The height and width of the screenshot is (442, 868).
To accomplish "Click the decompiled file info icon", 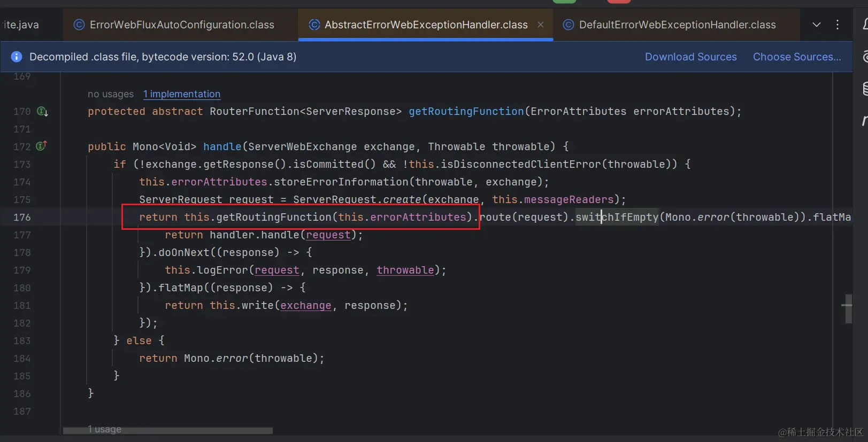I will tap(17, 57).
